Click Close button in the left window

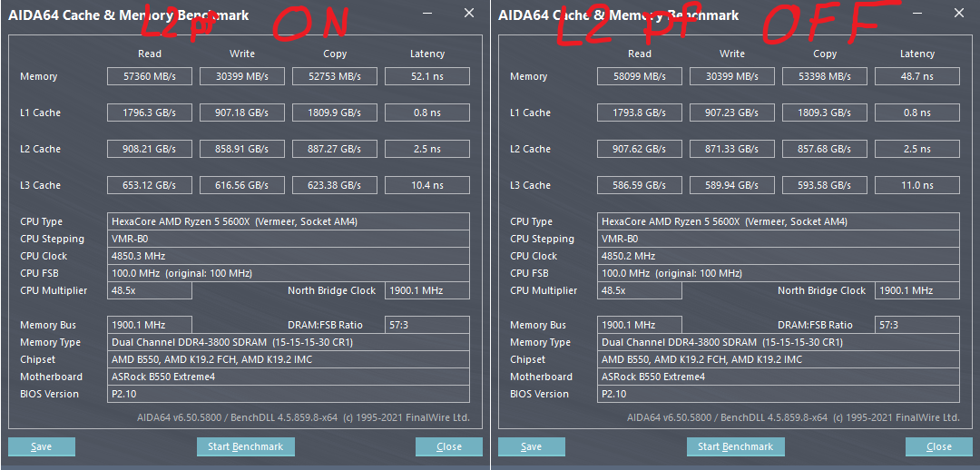pyautogui.click(x=449, y=446)
